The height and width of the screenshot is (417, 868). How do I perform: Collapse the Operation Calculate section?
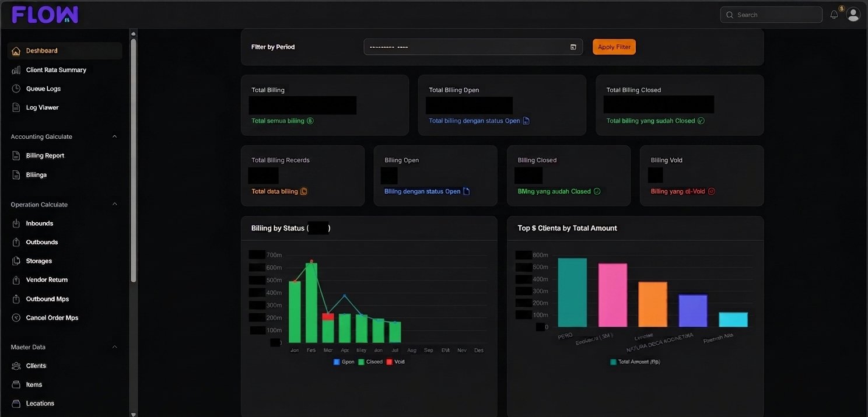tap(114, 205)
